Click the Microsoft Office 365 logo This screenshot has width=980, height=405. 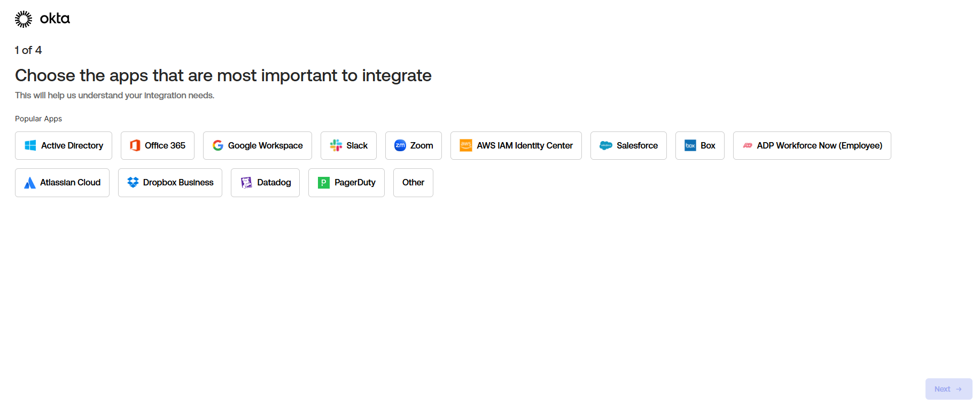pos(134,145)
